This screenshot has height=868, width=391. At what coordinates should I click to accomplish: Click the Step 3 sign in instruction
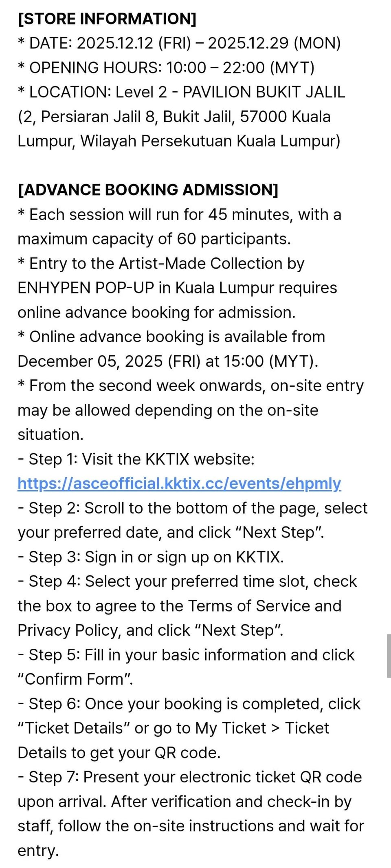pyautogui.click(x=151, y=557)
